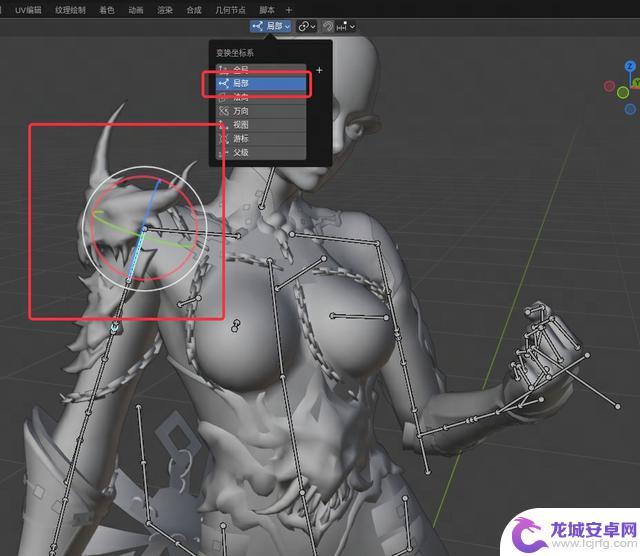Open the pivot point dropdown
Viewport: 640px width, 556px height.
point(306,27)
